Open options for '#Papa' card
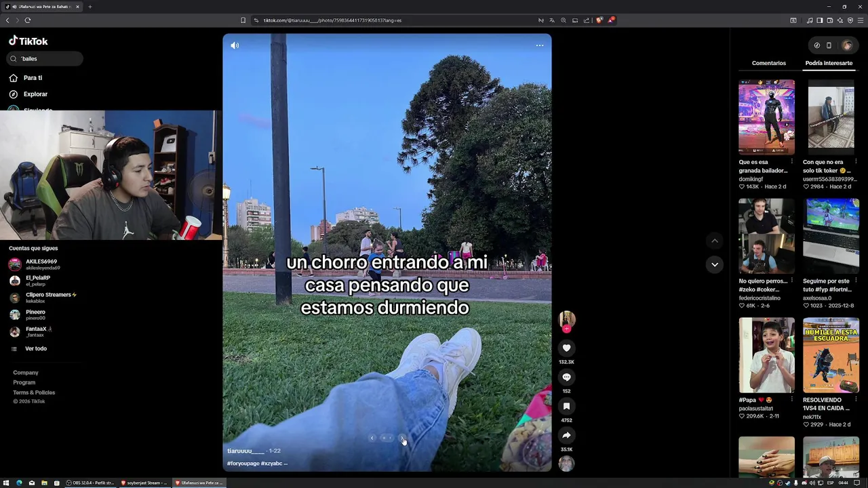The height and width of the screenshot is (488, 868). click(x=791, y=400)
